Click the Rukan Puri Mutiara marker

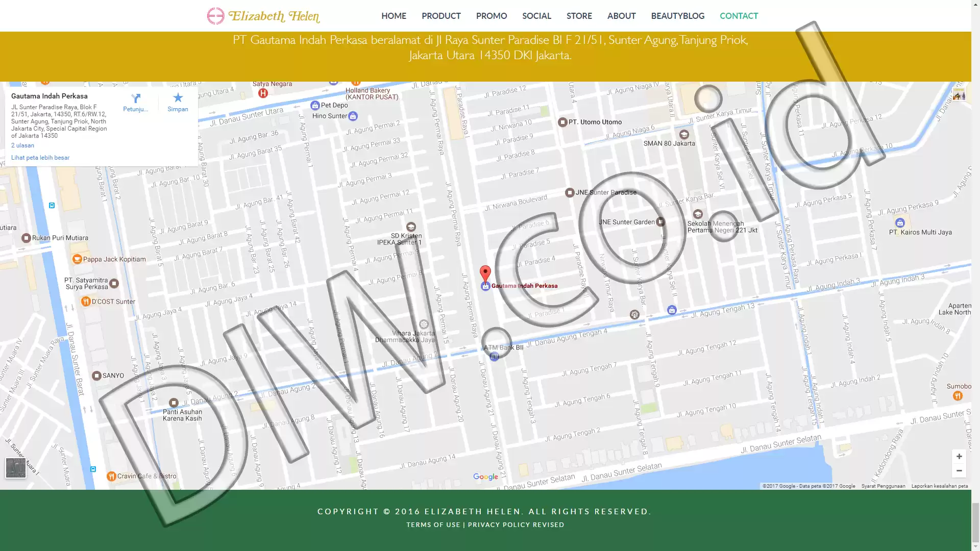click(26, 238)
